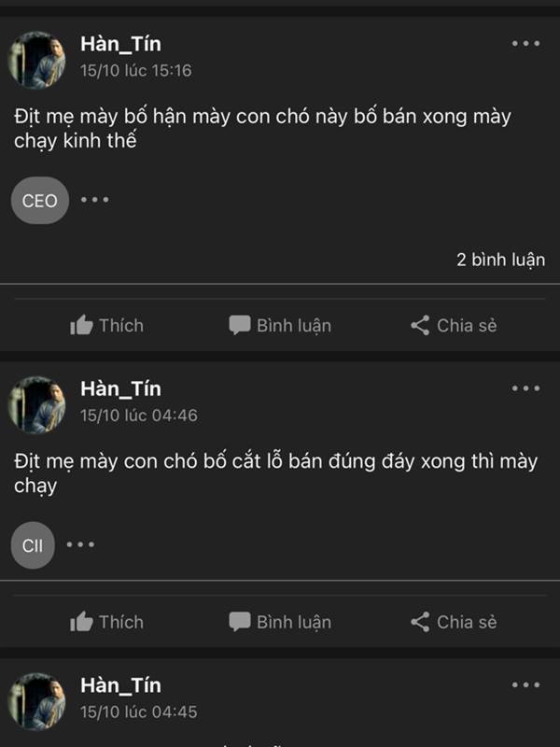560x747 pixels.
Task: Open Hàn_Tín avatar on the 04:46 post
Action: [37, 405]
